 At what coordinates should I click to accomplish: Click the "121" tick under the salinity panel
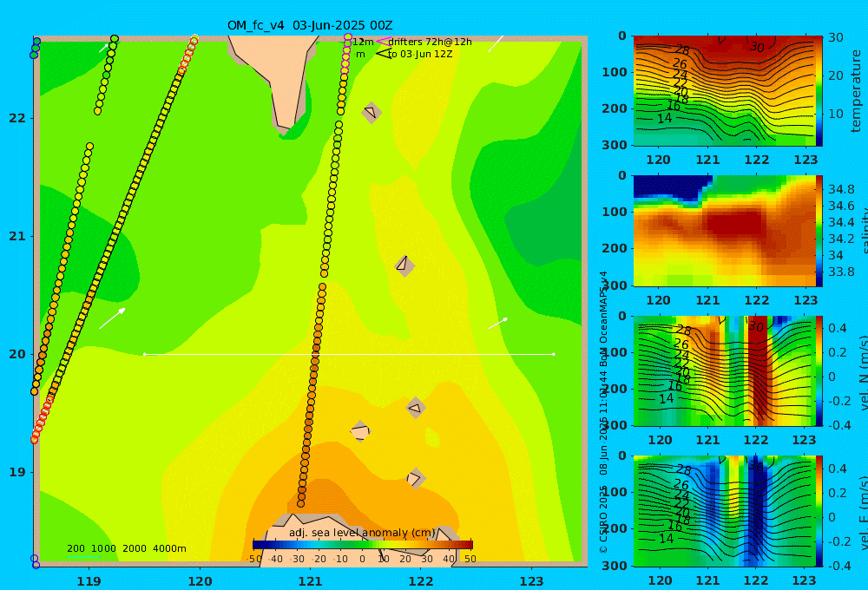coord(707,300)
